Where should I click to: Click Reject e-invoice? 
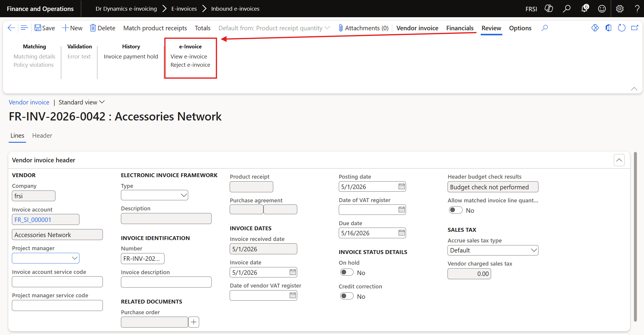(x=190, y=65)
